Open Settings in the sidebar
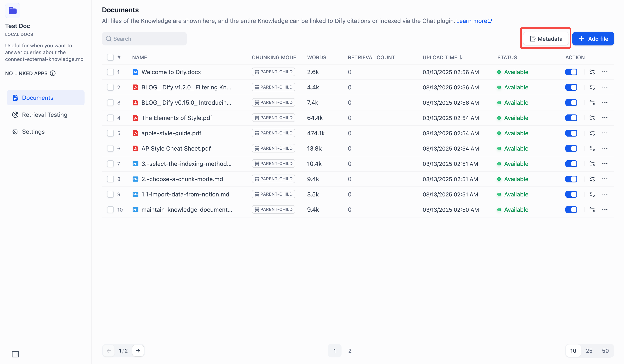This screenshot has width=624, height=364. [x=33, y=132]
